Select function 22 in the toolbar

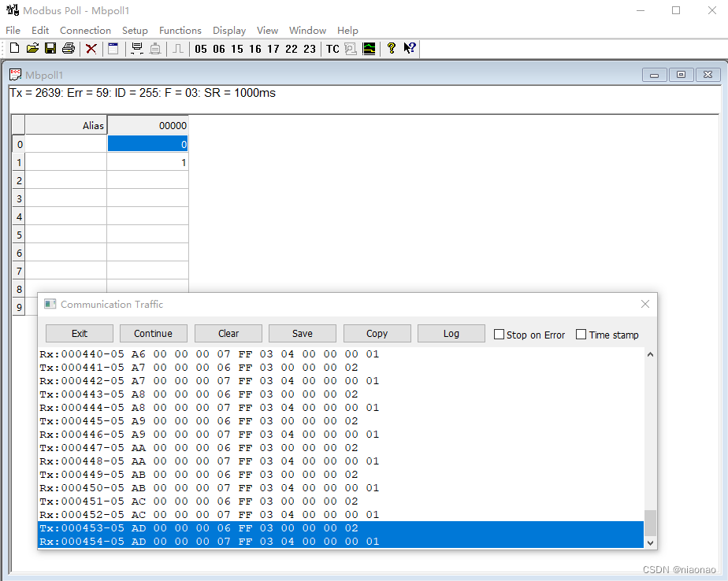point(291,49)
